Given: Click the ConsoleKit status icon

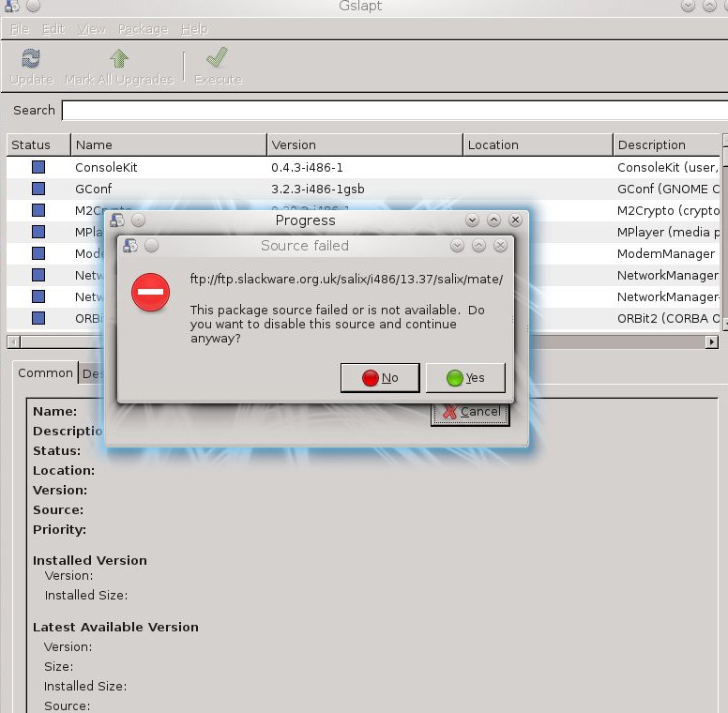Looking at the screenshot, I should tap(38, 167).
